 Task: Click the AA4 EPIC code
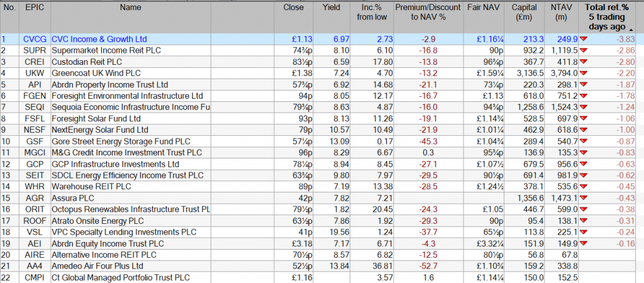point(36,266)
